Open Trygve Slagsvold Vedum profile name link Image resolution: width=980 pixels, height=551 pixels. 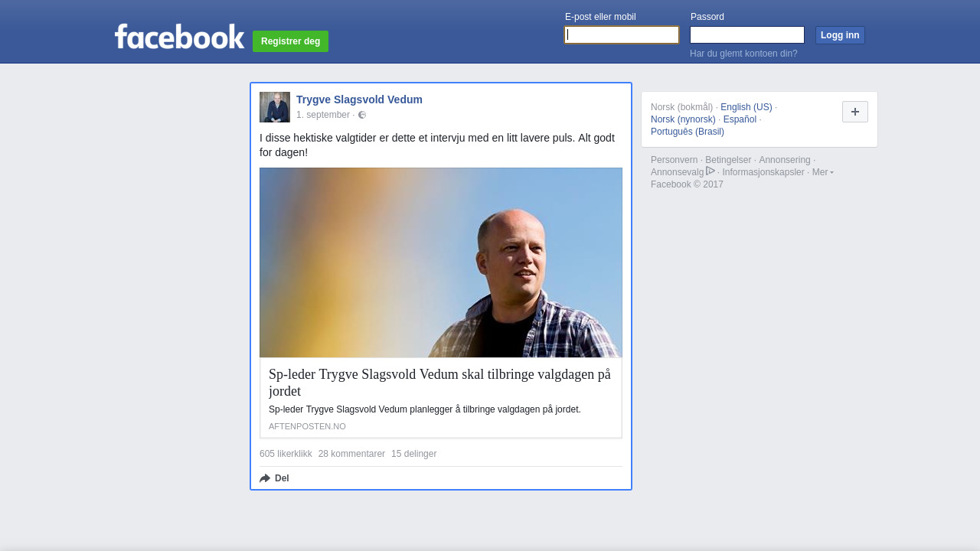coord(359,99)
